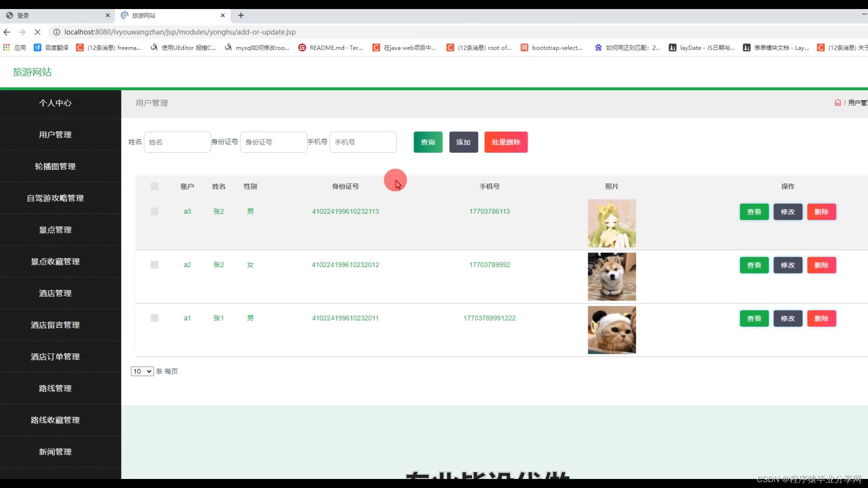Click the 身份证号 search input field
868x488 pixels.
click(273, 142)
